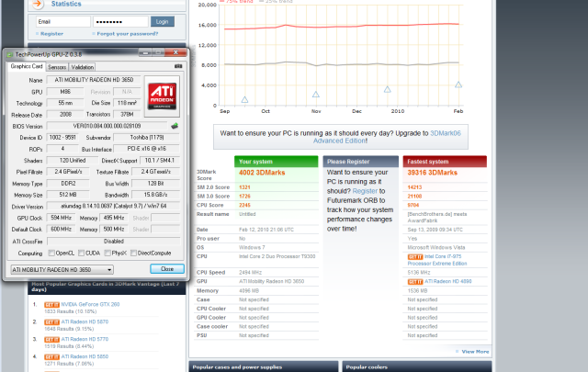Click the February triangle marker on chart
Viewport: 588px width, 372px height.
click(458, 85)
